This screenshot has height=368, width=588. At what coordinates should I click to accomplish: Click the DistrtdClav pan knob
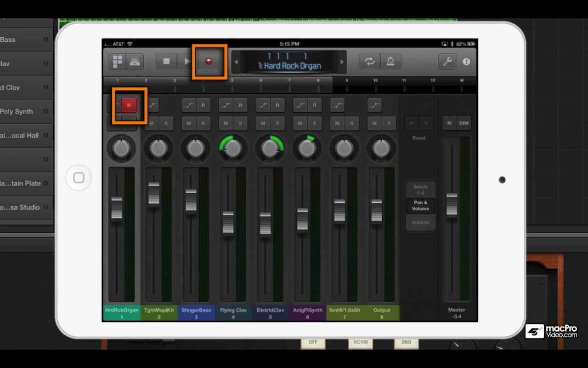coord(270,148)
